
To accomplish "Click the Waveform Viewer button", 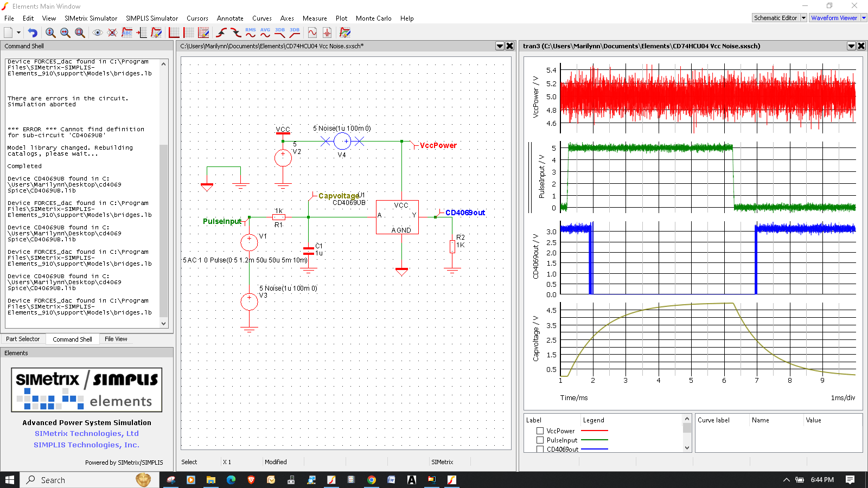I will (x=834, y=18).
